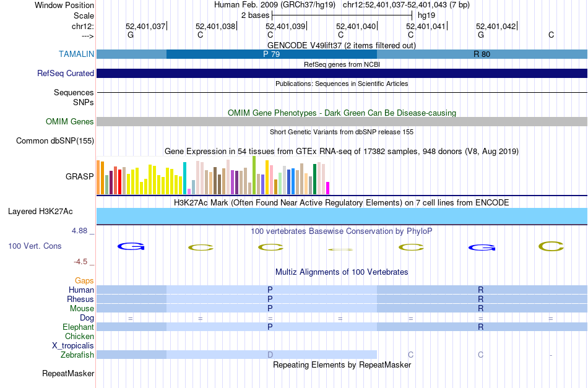Click the Chicken alignment row label
The image size is (588, 388).
(79, 336)
